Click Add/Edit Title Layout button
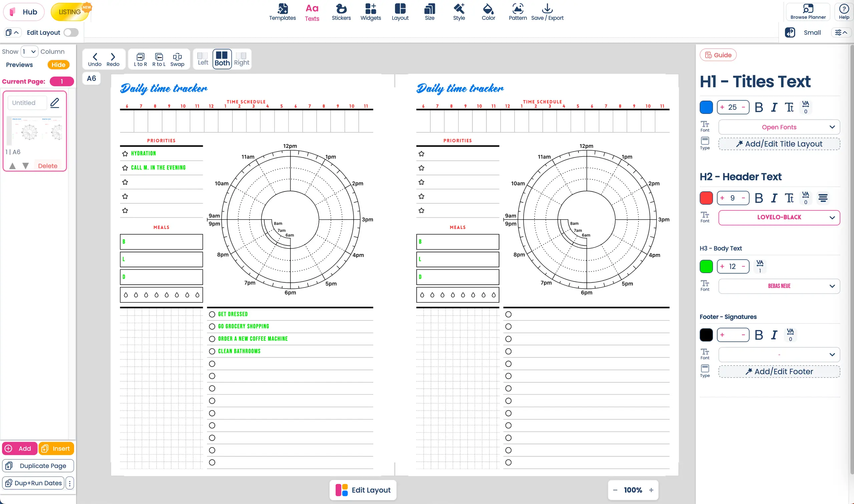This screenshot has width=854, height=504. (x=779, y=144)
